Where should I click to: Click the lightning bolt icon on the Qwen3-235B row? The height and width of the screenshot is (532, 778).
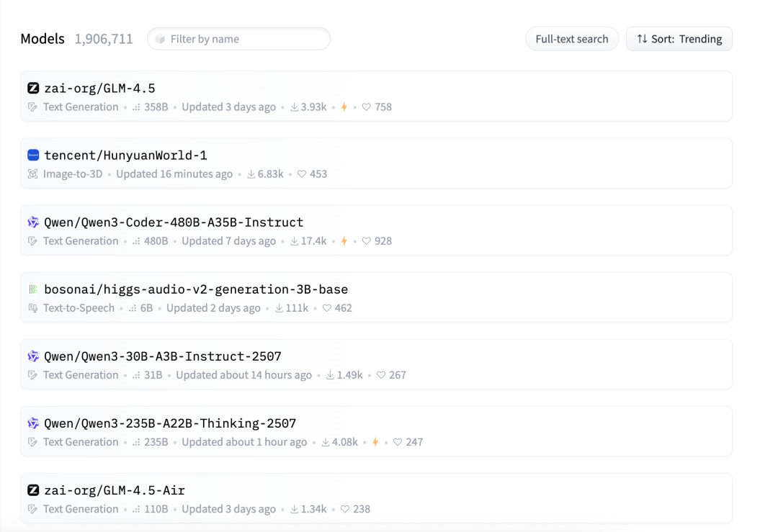tap(375, 442)
